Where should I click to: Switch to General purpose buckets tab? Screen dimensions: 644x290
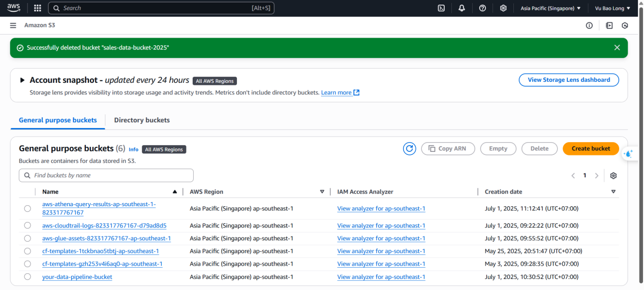coord(57,120)
